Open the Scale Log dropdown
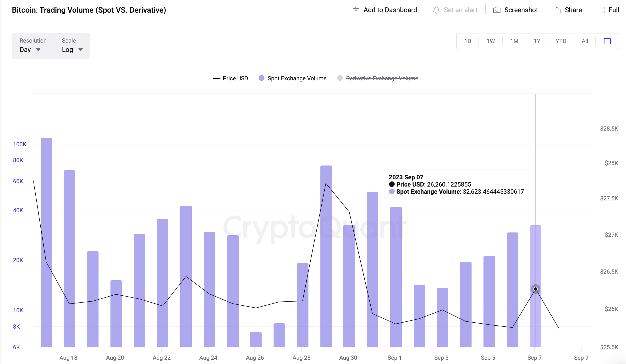626x364 pixels. (68, 50)
